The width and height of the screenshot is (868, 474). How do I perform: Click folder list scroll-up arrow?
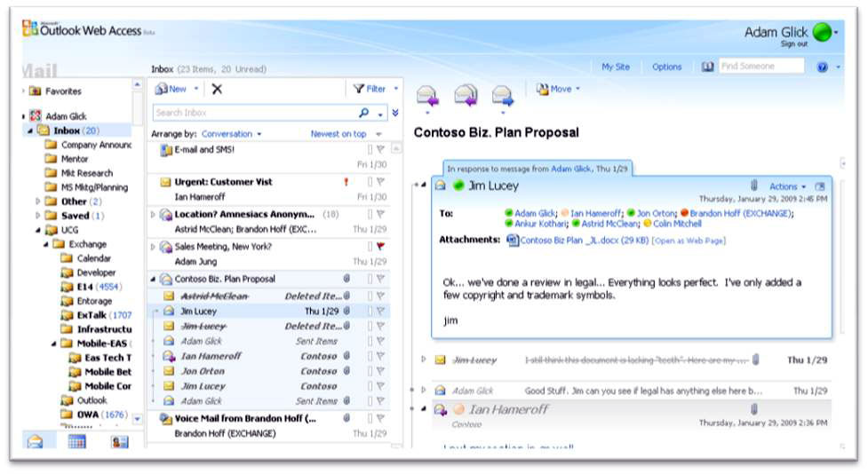coord(137,84)
